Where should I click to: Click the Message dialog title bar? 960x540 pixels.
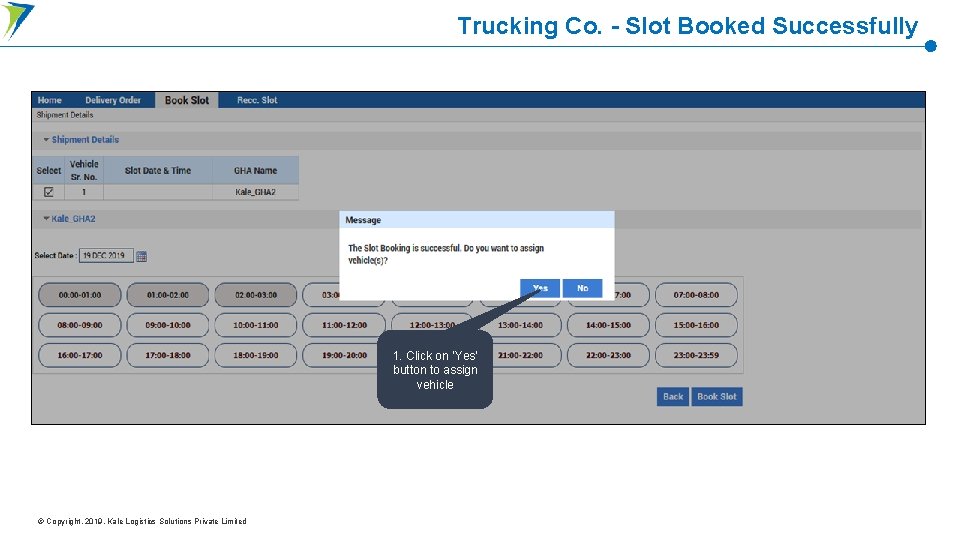pos(477,220)
